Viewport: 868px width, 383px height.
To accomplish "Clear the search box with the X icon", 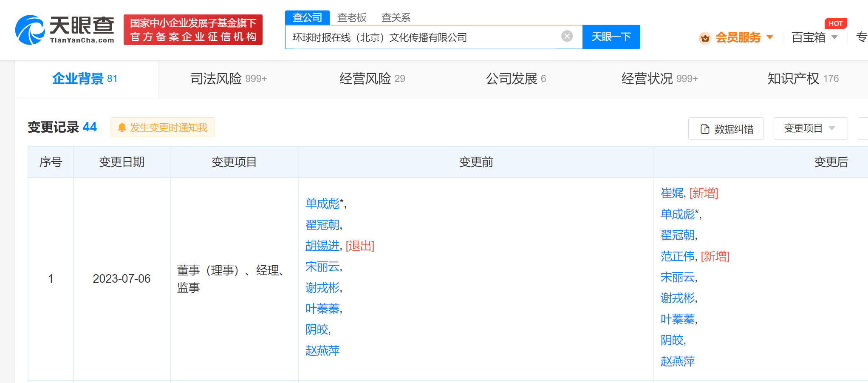I will (x=566, y=36).
